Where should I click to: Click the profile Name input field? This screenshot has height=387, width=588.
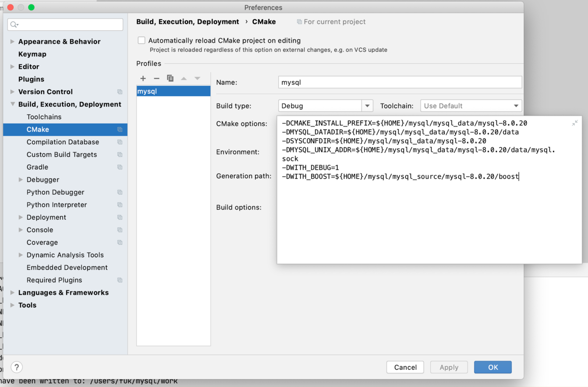coord(400,82)
